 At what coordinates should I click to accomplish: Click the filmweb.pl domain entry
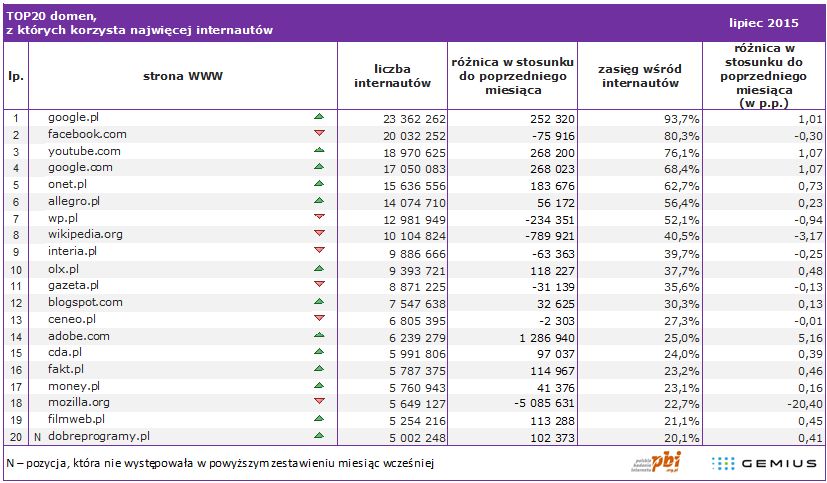click(x=76, y=419)
